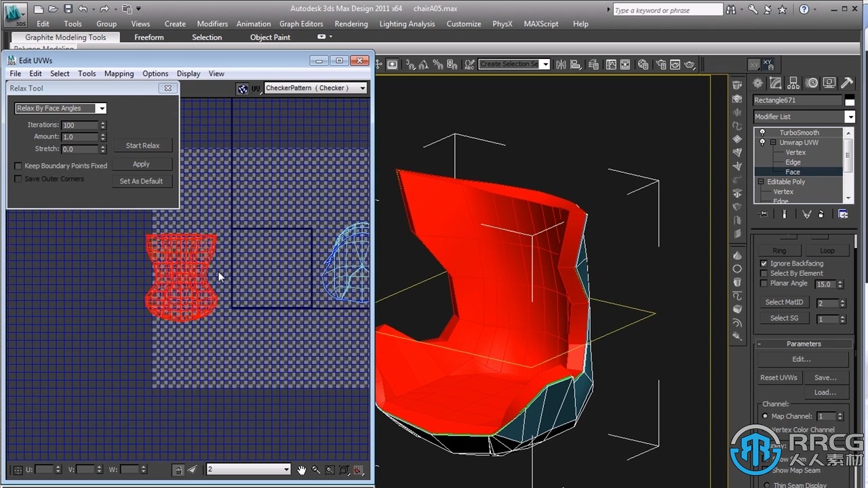Click the Reset UVWs button
The height and width of the screenshot is (488, 868).
(x=778, y=378)
